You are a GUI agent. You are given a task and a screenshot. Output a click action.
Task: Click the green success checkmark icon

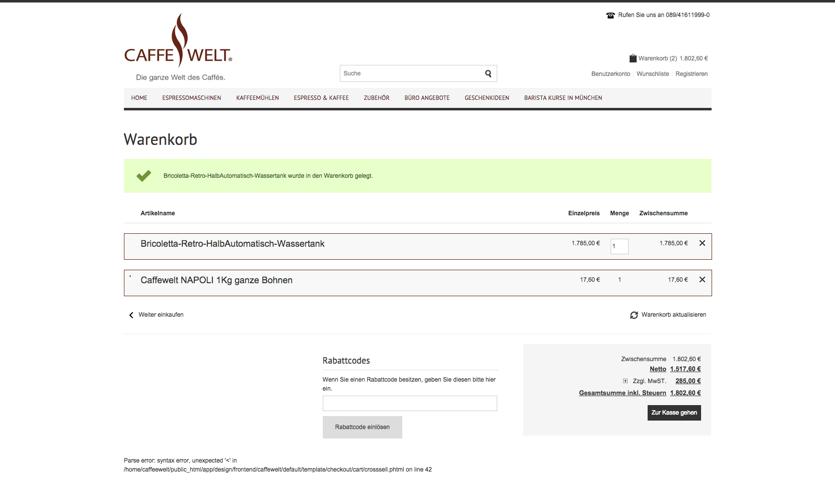click(144, 176)
